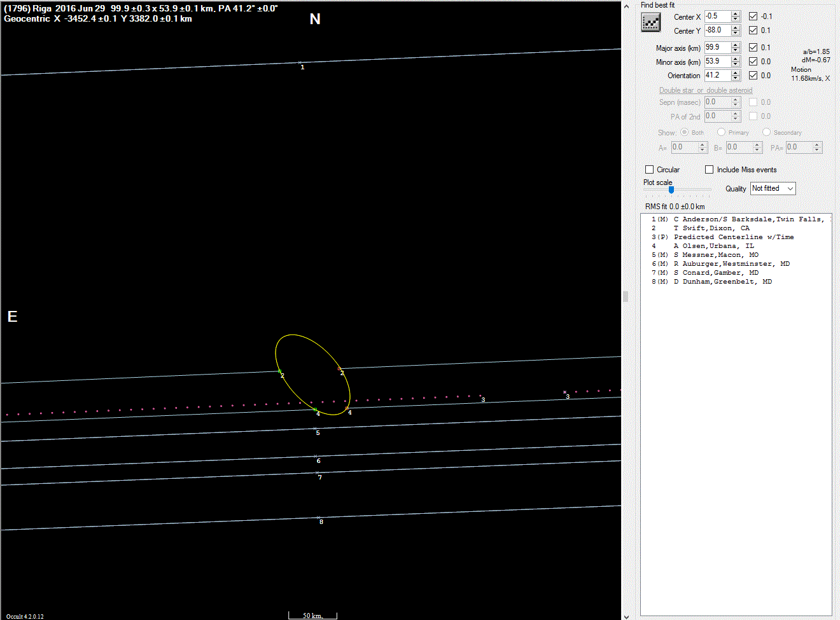Open Double star or double asteroid link

click(706, 90)
